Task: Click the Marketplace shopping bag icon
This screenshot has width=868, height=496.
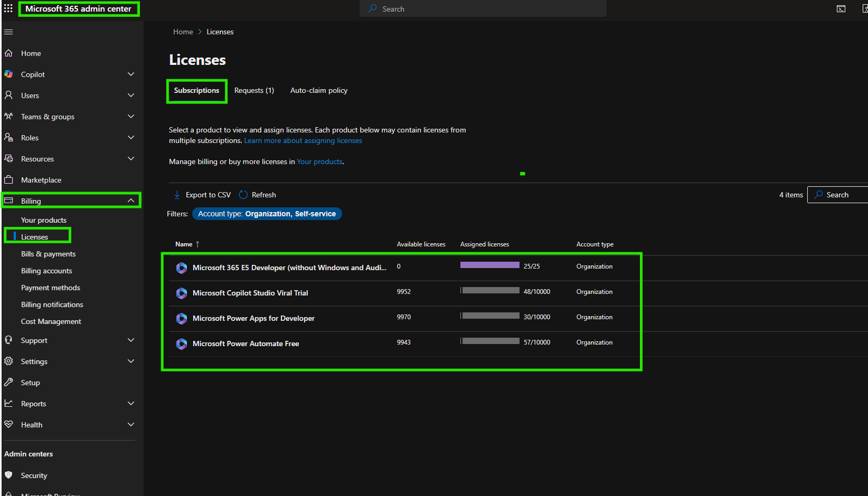Action: pos(8,180)
